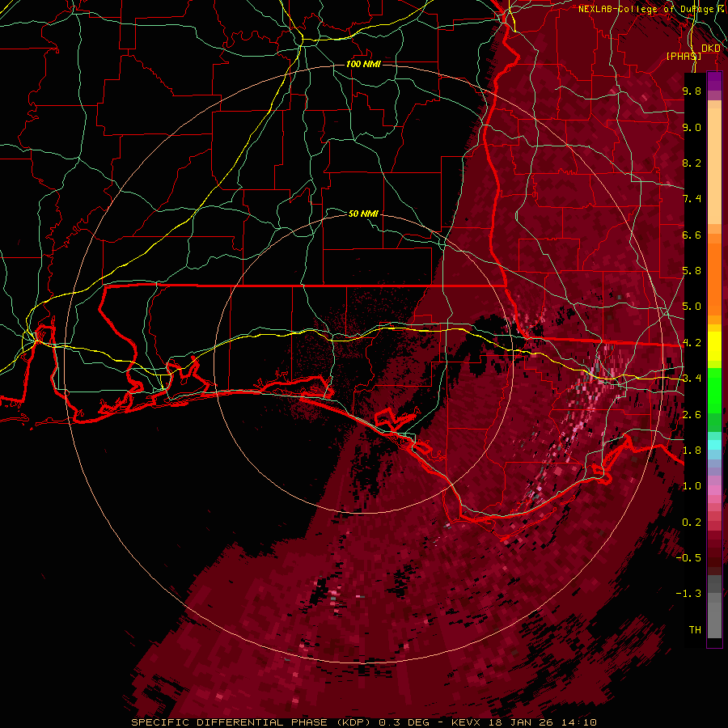
Task: Click the 0.2 scale value
Action: click(692, 523)
